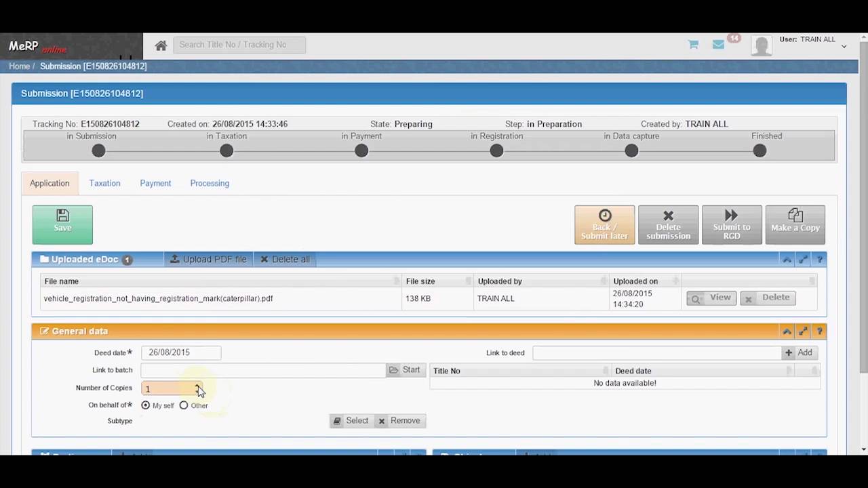Open the messages envelope icon

point(719,45)
